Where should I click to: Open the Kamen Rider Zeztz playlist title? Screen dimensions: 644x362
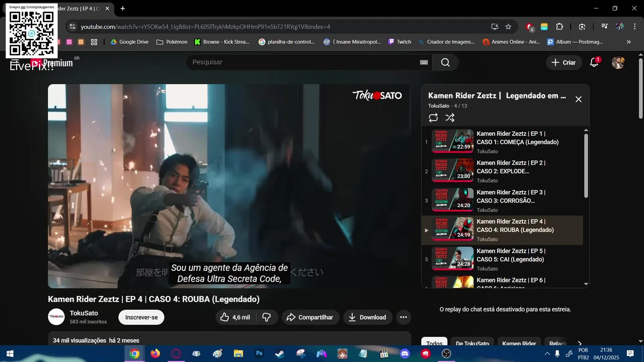click(x=497, y=96)
